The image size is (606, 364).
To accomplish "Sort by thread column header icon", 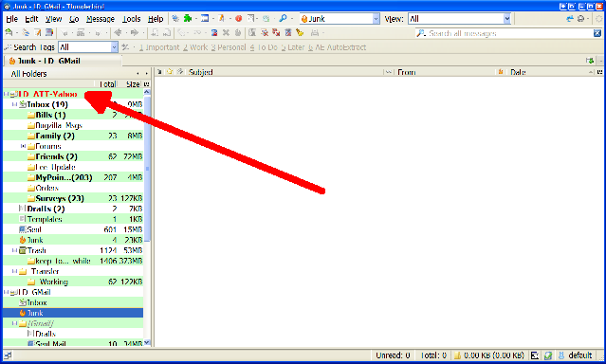I will [x=159, y=72].
